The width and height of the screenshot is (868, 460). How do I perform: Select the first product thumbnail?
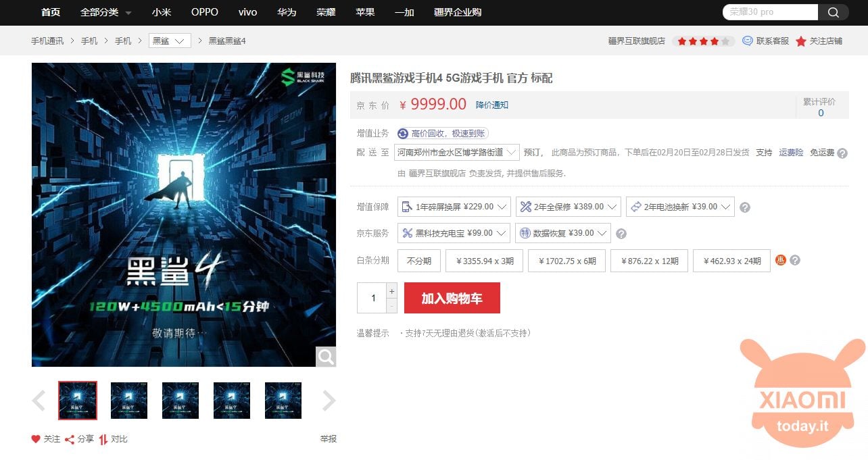[x=78, y=401]
